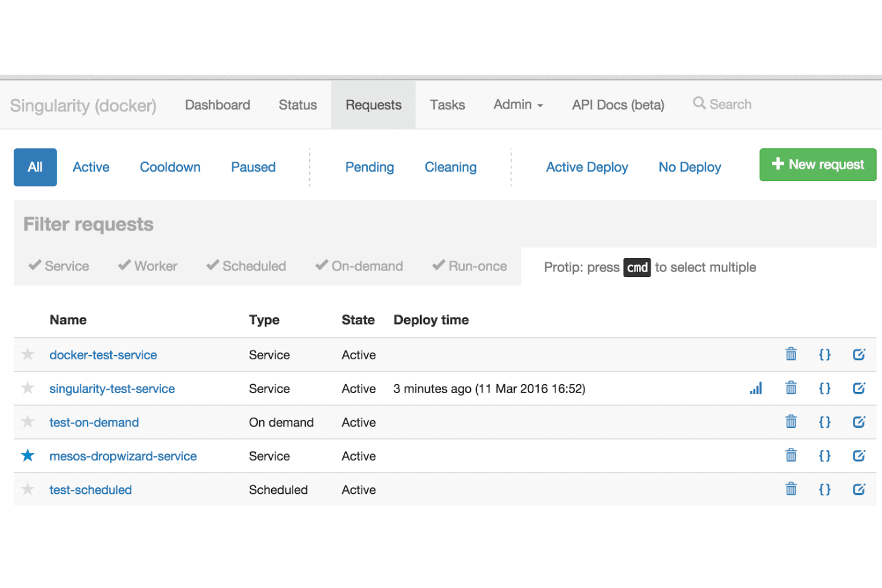
Task: Delete test-on-demand with its trash icon
Action: (791, 421)
